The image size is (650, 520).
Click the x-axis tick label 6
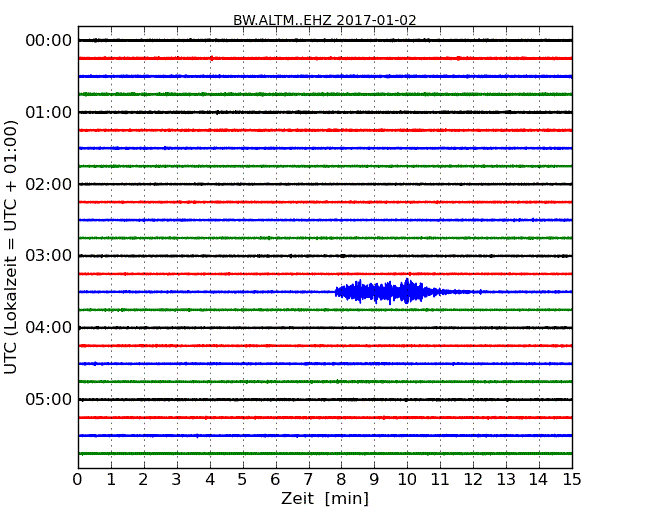(x=275, y=479)
